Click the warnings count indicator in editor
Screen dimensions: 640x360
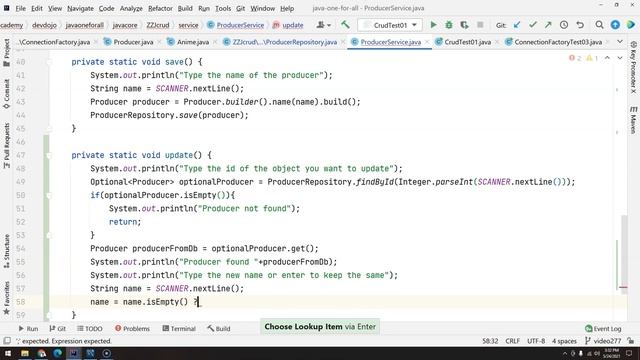[x=592, y=58]
